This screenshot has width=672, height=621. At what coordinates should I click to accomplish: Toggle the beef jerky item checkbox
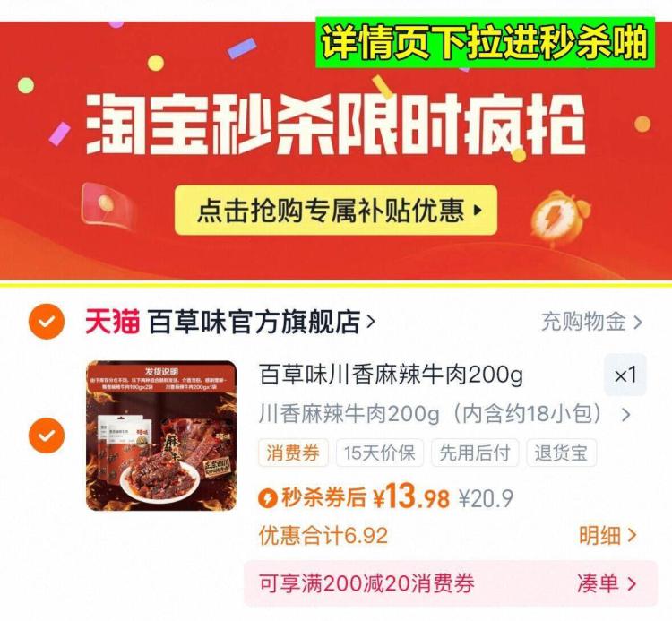click(x=47, y=436)
